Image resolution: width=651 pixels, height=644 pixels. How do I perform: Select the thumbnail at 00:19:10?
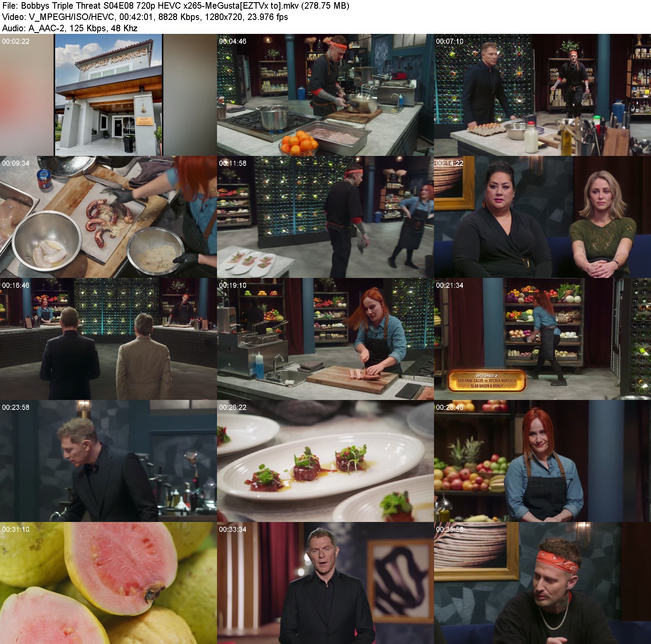coord(325,339)
